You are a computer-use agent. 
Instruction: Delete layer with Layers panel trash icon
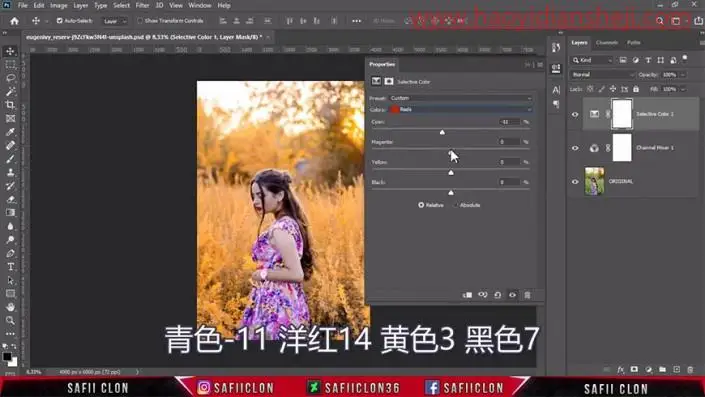point(691,370)
